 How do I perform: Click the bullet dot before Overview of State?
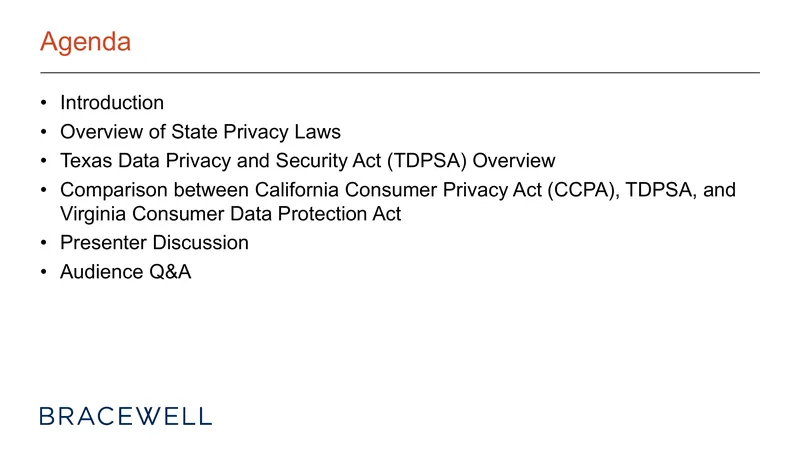pos(44,132)
